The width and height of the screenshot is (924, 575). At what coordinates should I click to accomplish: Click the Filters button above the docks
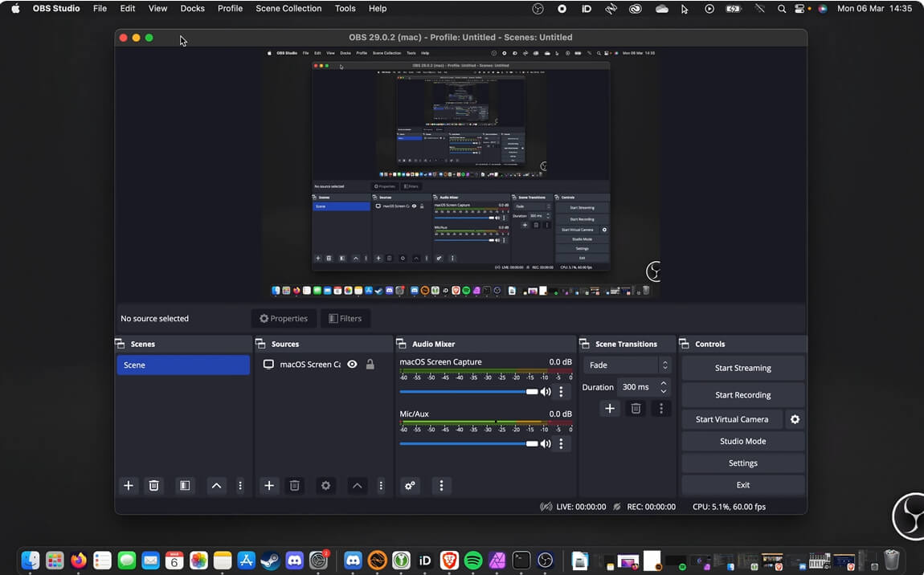(345, 319)
